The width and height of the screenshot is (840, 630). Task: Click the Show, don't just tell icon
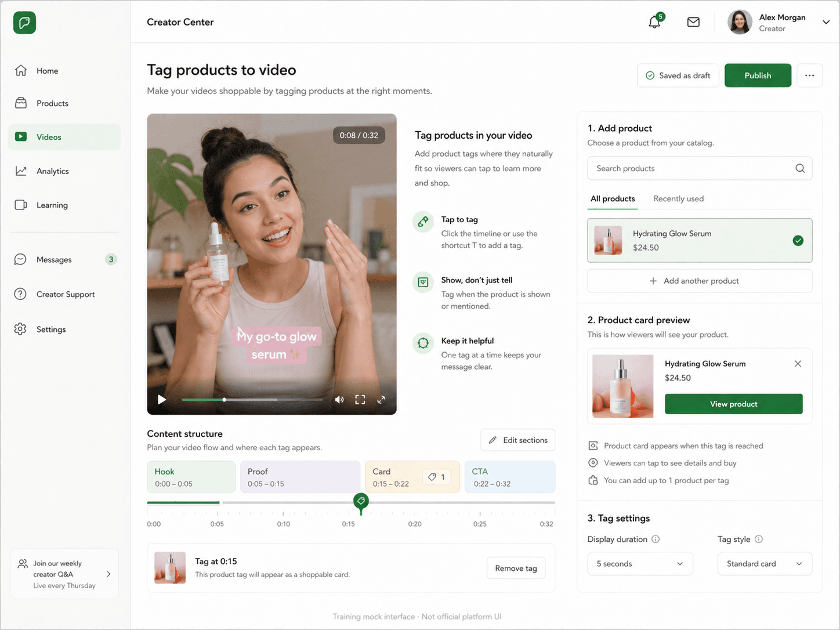coord(423,283)
